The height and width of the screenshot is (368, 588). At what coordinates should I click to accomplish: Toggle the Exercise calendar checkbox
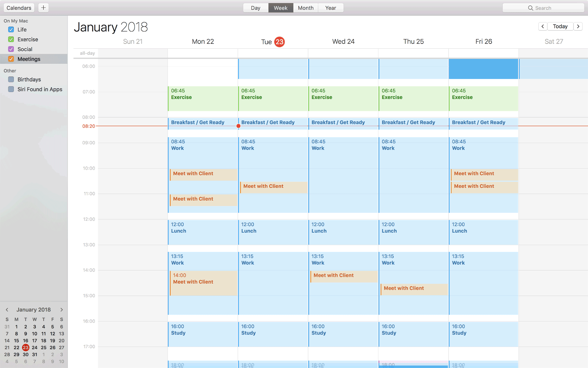pos(11,39)
